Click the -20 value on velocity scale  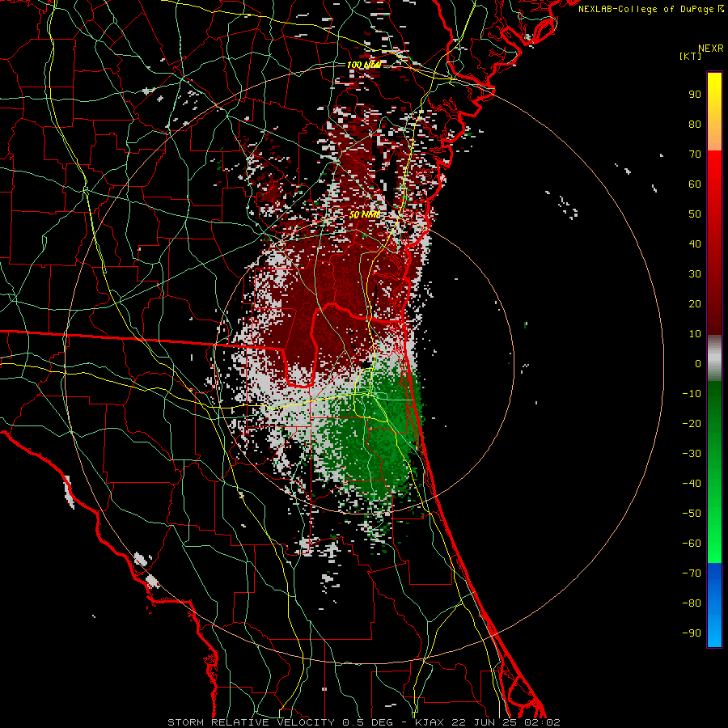coord(692,424)
